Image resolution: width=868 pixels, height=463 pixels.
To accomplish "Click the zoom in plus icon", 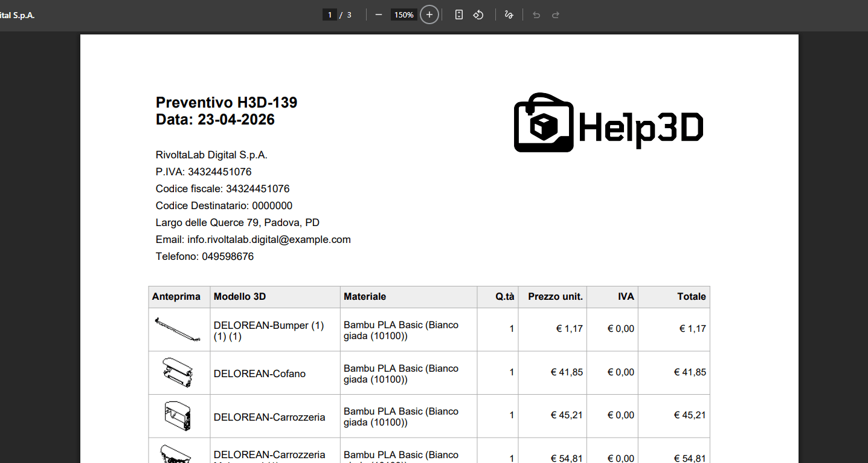I will click(x=429, y=15).
